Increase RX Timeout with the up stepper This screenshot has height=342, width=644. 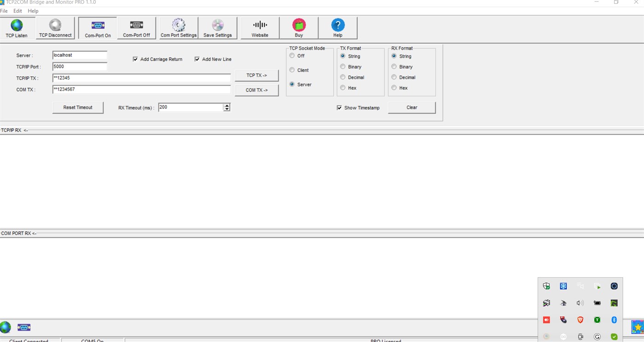pos(226,105)
